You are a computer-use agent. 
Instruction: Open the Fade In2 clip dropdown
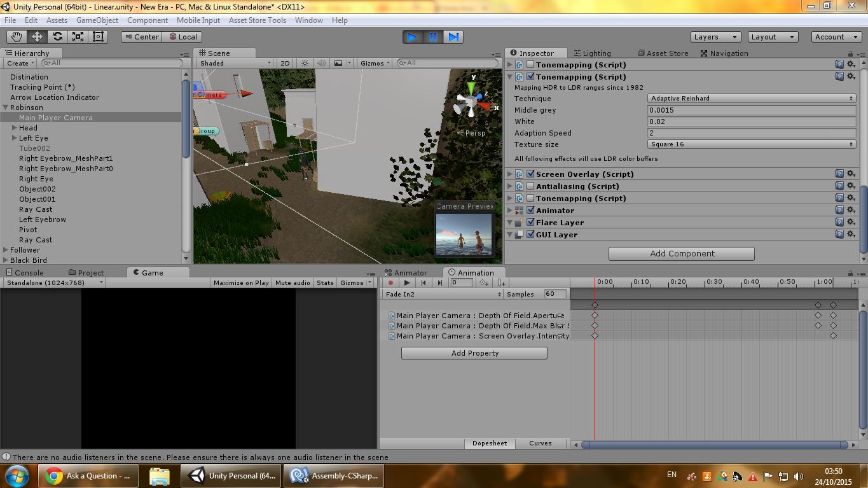[443, 294]
